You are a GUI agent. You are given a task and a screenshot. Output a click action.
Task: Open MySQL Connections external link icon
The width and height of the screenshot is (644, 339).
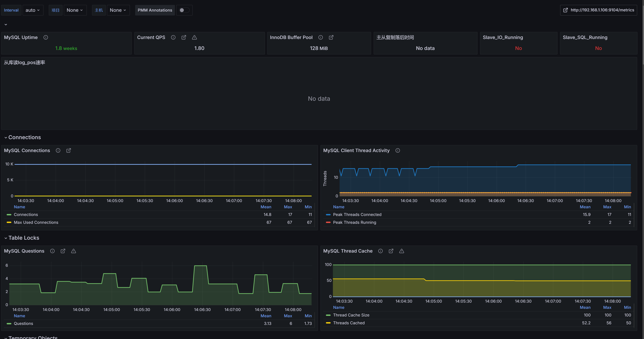tap(69, 150)
